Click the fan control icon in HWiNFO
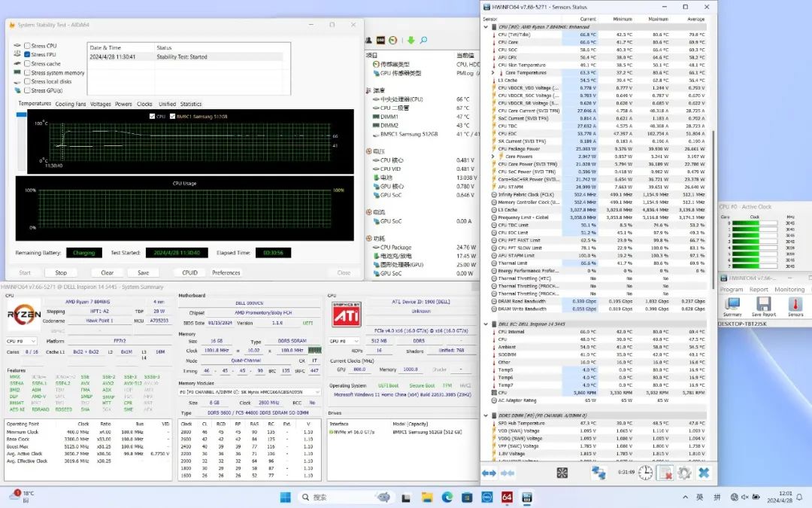Screen dimensions: 812x508 pos(562,473)
